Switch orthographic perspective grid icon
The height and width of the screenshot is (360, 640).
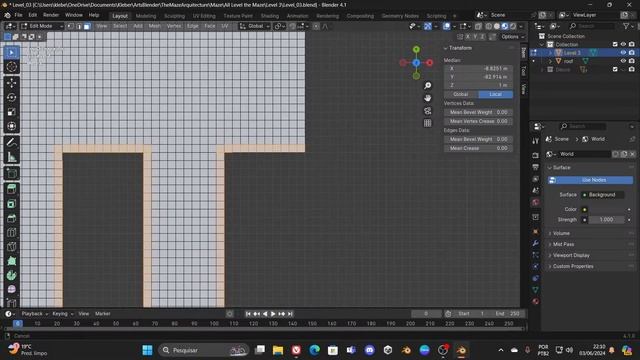427,123
